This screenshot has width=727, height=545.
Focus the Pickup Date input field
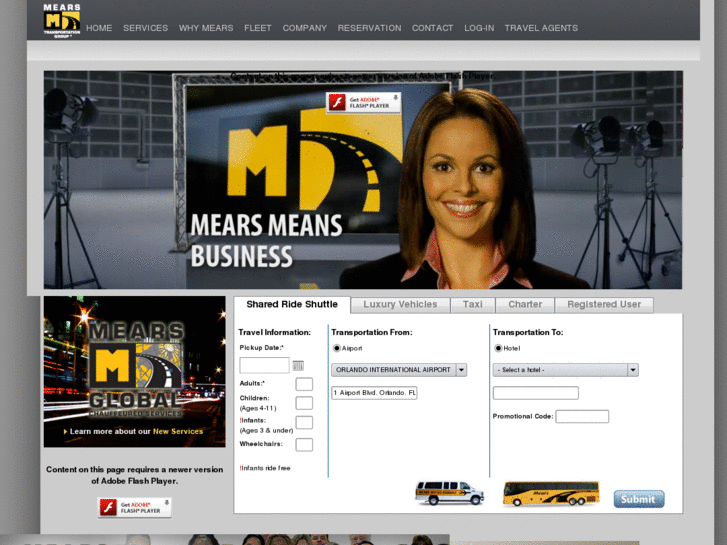(x=264, y=365)
